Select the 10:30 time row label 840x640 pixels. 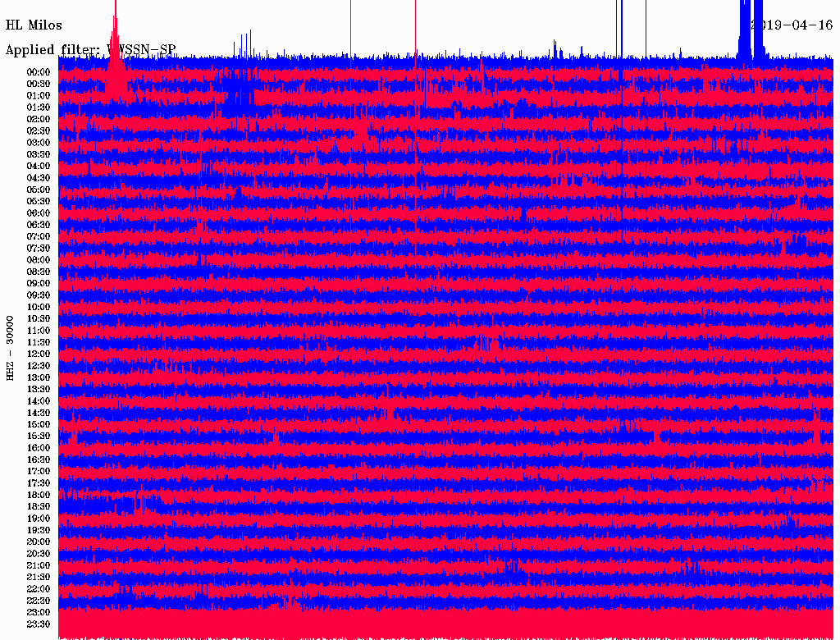coord(39,318)
